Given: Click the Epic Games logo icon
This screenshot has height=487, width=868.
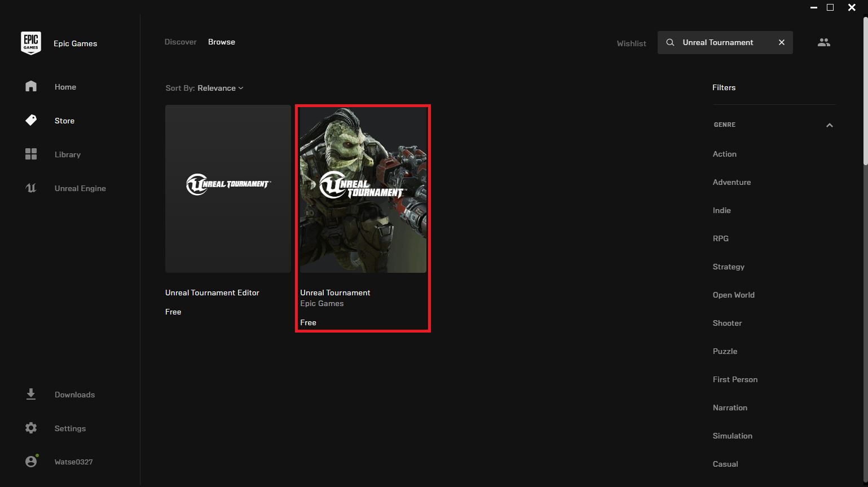Looking at the screenshot, I should [31, 43].
